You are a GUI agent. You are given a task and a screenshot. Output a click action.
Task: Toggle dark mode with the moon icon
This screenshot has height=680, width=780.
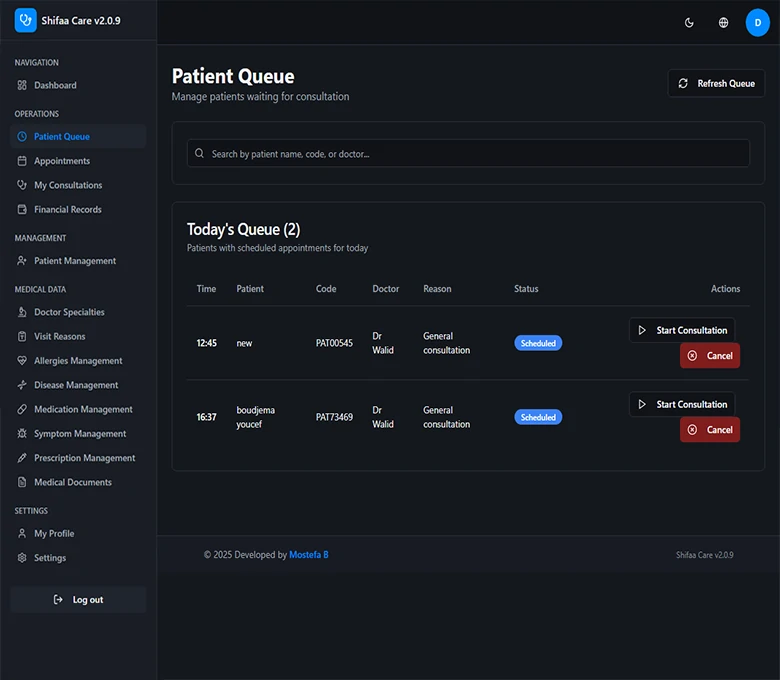[689, 22]
